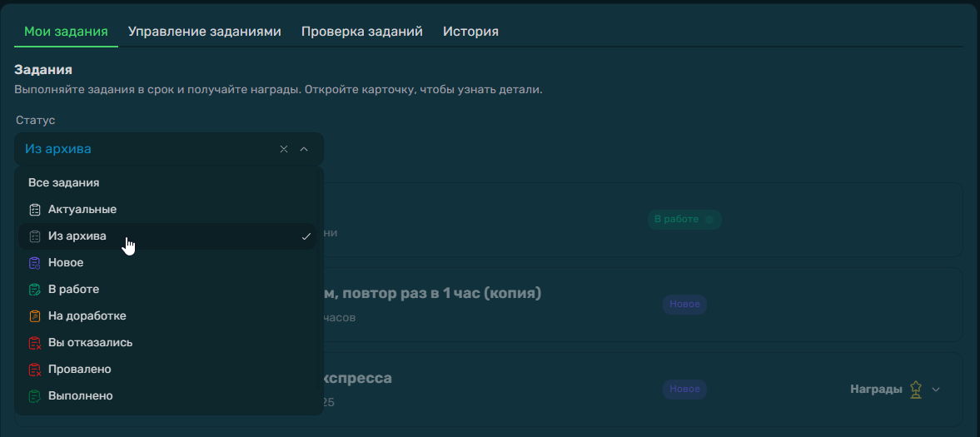Screen dimensions: 980x437
Task: Go to the История tab
Action: 470,32
